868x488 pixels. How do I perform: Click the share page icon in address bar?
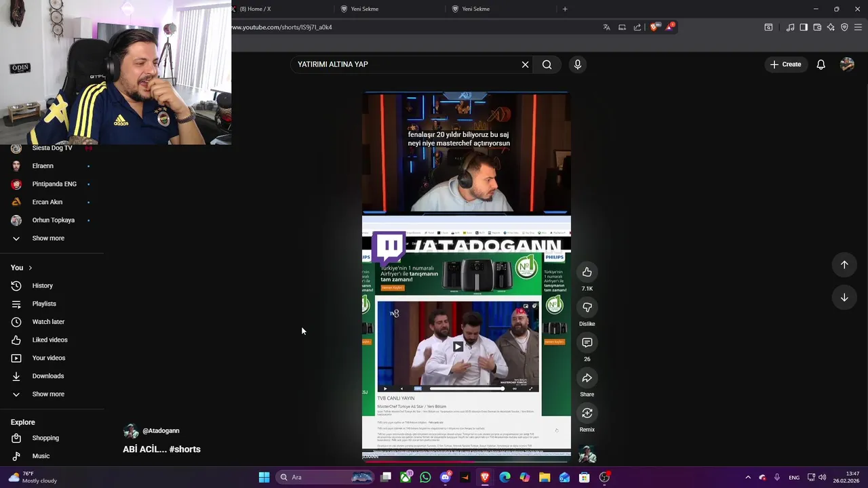637,27
